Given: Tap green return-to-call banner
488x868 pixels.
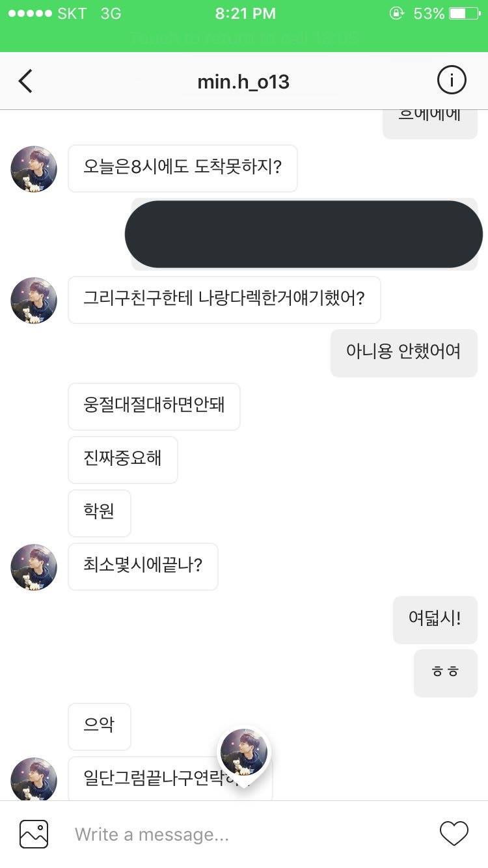Looking at the screenshot, I should pyautogui.click(x=244, y=38).
